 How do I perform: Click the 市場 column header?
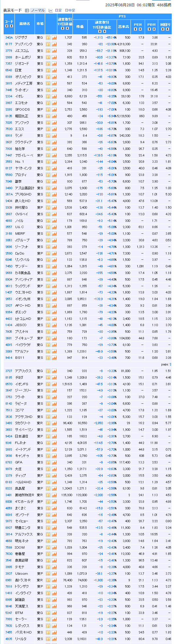40,24
